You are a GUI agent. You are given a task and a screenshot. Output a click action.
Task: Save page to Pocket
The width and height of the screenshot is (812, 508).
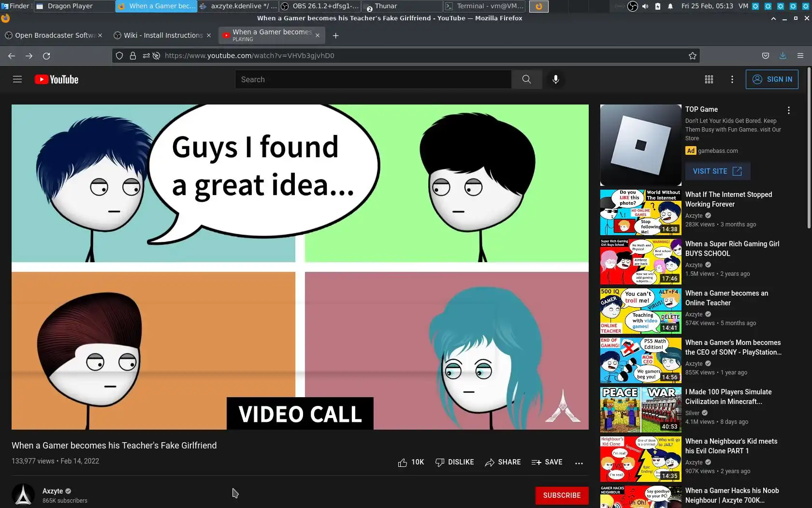click(766, 56)
